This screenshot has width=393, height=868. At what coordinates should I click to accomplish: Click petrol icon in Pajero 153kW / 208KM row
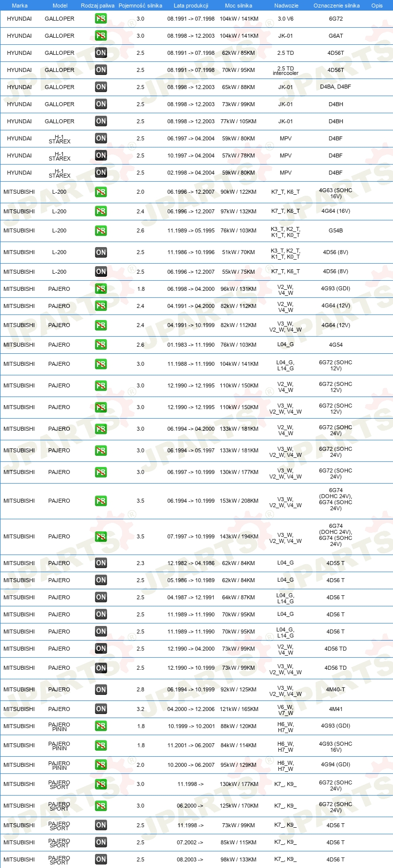[101, 501]
